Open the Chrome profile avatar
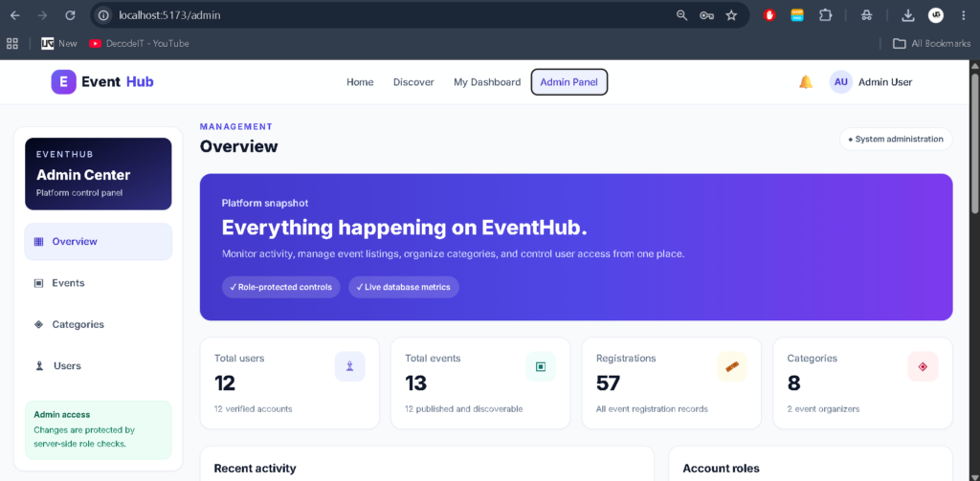The width and height of the screenshot is (980, 481). (x=936, y=15)
